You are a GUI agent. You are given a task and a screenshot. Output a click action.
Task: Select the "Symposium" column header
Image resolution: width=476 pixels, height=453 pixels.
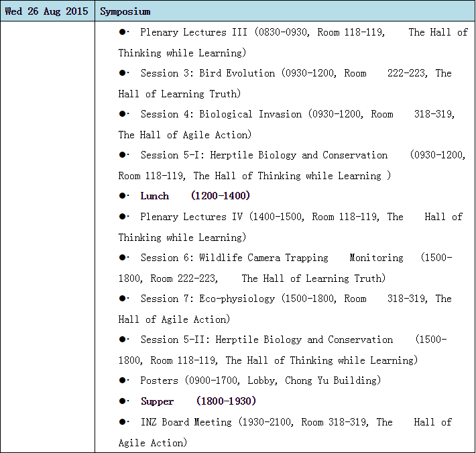(x=125, y=11)
